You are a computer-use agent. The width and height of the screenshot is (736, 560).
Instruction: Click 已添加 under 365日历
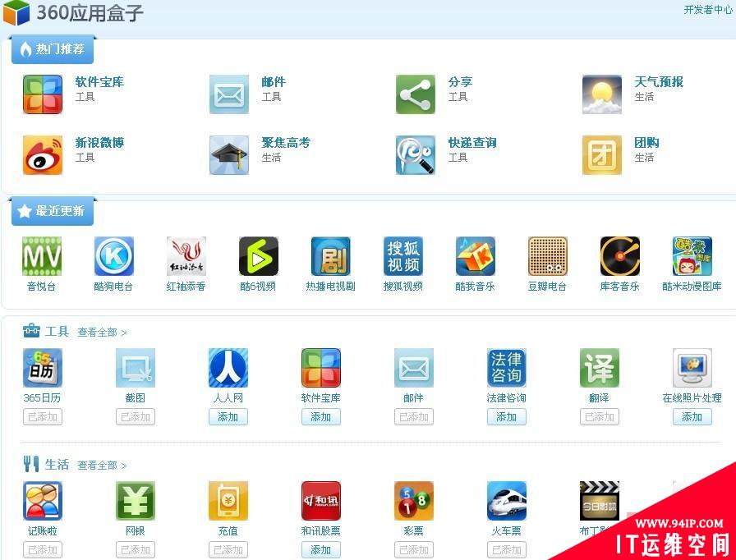(x=43, y=417)
